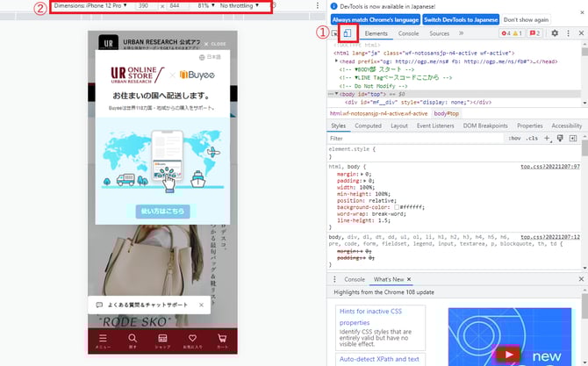Open DevTools settings gear
588x366 pixels.
555,33
